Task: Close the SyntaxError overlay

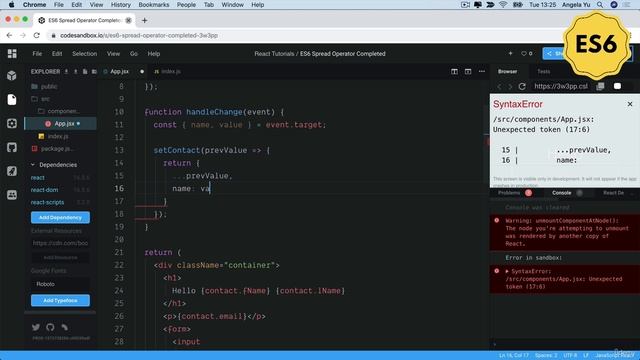Action: pos(630,104)
